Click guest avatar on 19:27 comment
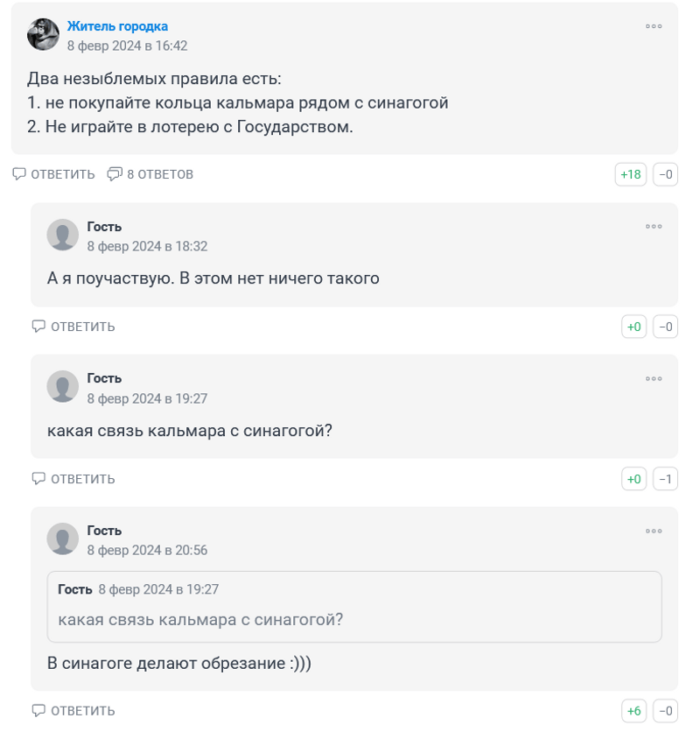 click(x=63, y=386)
